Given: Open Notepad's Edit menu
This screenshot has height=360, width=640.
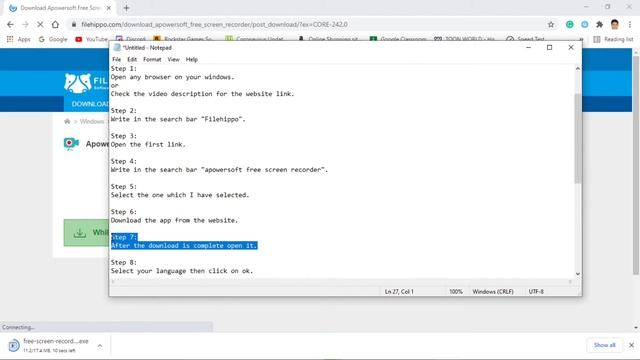Looking at the screenshot, I should click(x=132, y=59).
